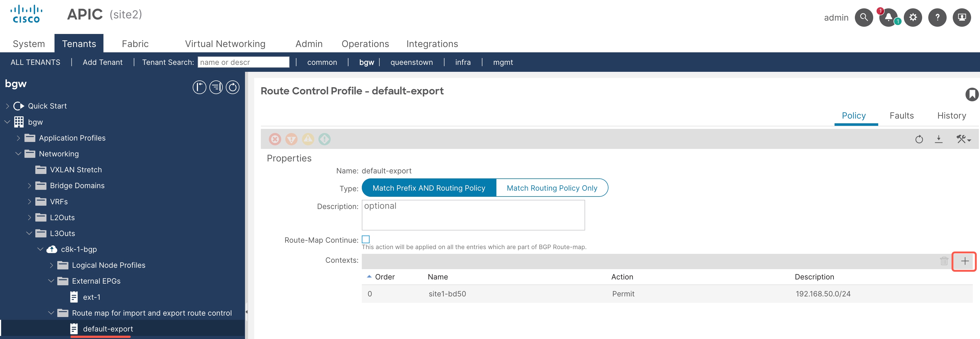
Task: Switch to the Faults tab
Action: click(x=901, y=116)
